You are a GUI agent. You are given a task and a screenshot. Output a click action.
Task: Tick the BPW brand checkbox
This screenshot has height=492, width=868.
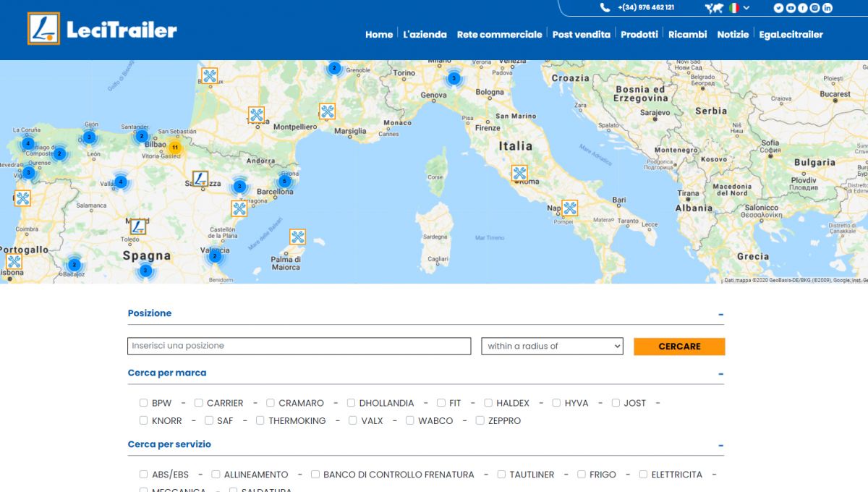click(x=144, y=403)
